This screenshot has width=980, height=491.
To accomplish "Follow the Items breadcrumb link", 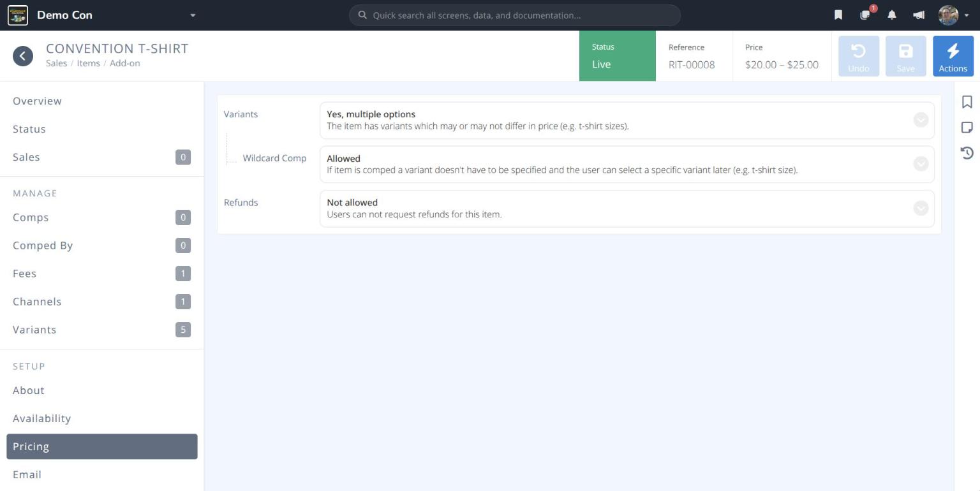I will 88,63.
